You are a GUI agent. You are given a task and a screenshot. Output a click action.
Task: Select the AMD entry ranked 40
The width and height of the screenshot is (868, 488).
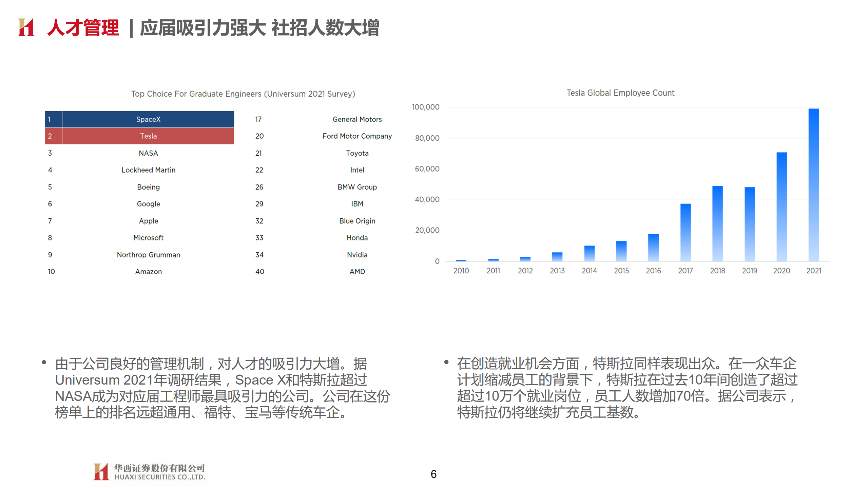point(357,271)
